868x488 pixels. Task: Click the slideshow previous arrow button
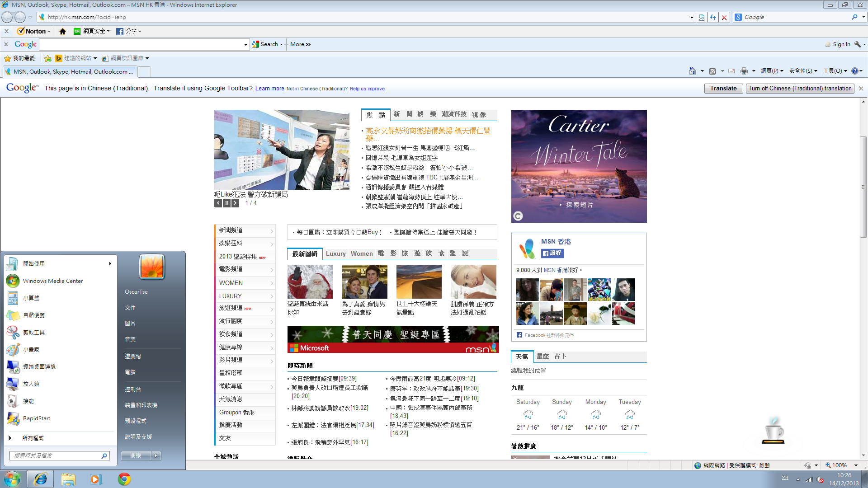point(218,203)
